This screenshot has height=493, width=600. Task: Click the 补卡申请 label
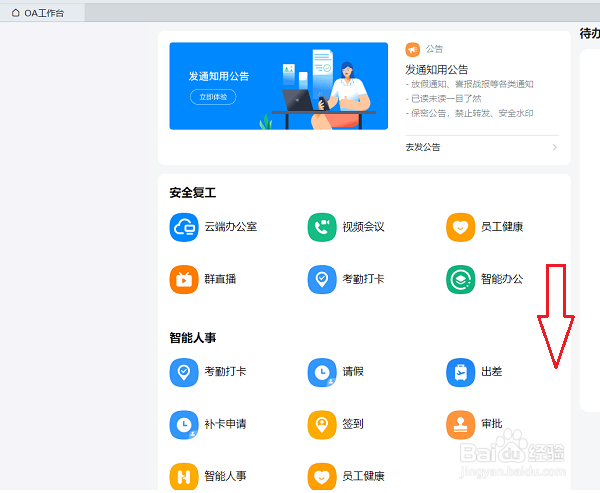click(225, 424)
